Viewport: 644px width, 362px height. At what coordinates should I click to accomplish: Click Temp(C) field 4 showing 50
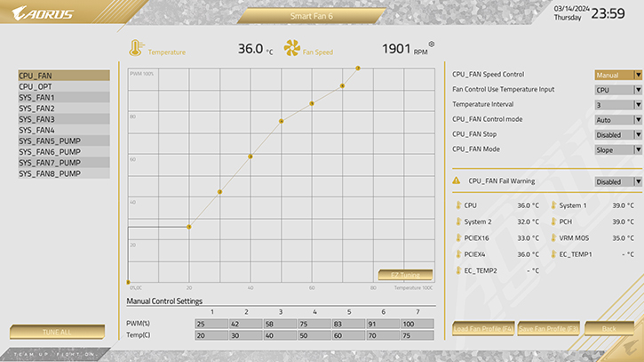point(314,335)
